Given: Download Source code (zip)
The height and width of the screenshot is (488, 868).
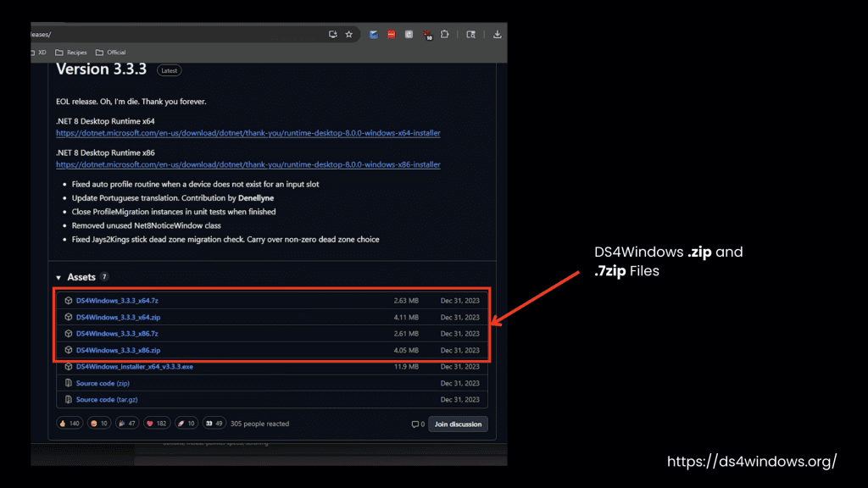Looking at the screenshot, I should point(103,384).
